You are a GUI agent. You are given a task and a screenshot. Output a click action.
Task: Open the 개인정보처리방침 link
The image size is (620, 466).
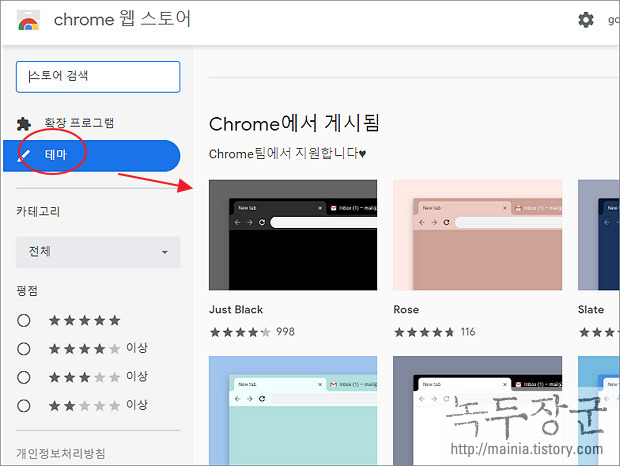click(x=61, y=453)
